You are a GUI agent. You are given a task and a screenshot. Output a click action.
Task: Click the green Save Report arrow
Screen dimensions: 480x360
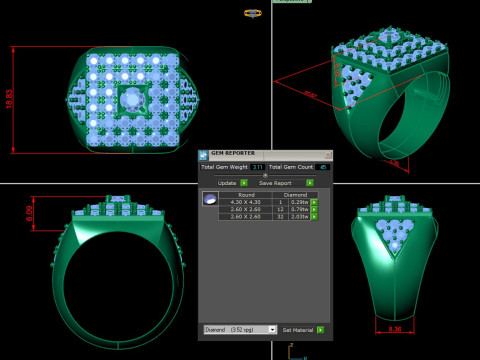pyautogui.click(x=310, y=183)
